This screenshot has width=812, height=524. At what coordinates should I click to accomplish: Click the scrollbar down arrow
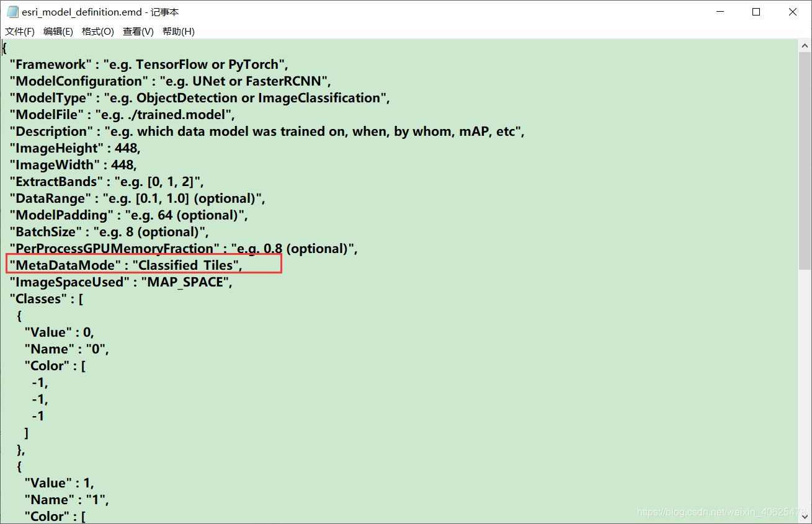point(804,517)
